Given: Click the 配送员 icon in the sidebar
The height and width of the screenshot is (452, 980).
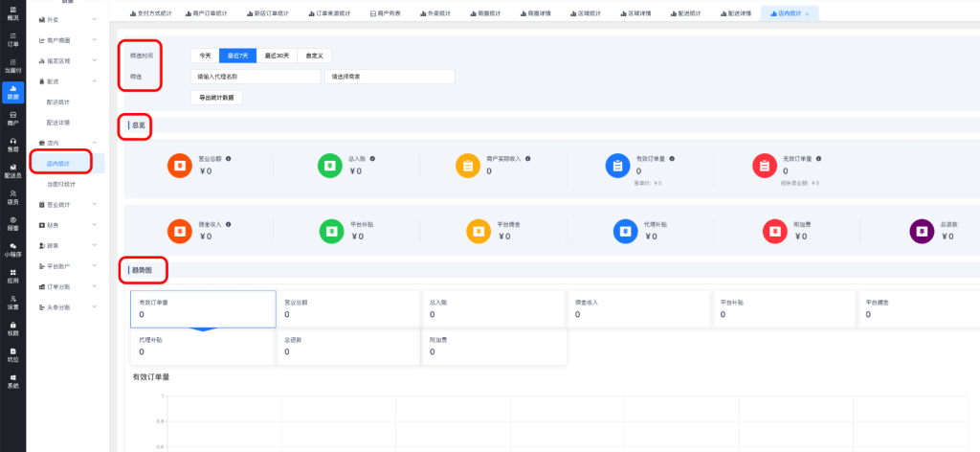Looking at the screenshot, I should pos(12,170).
